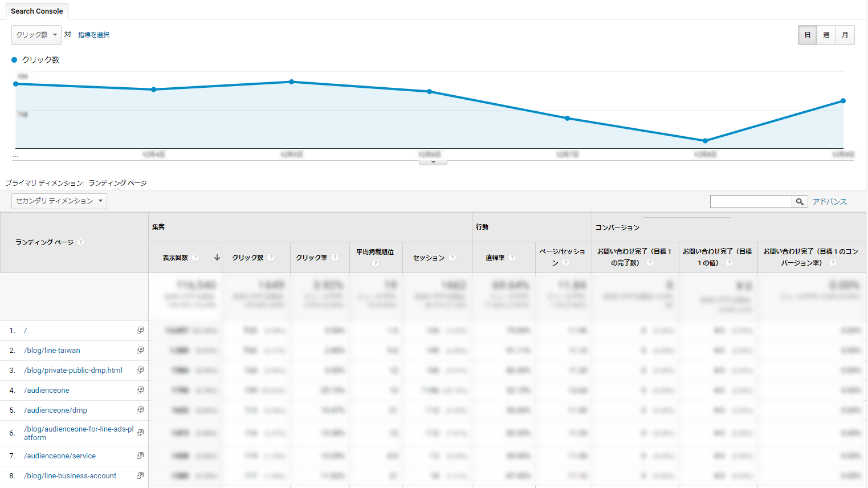Click inside the table search input field
868x488 pixels.
751,201
